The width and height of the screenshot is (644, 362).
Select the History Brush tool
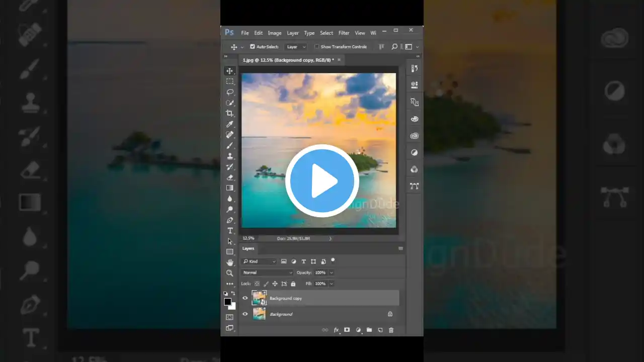(x=230, y=166)
